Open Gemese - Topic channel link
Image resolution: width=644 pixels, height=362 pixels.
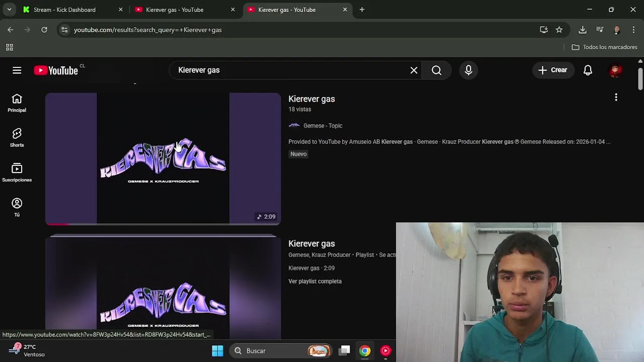point(323,126)
